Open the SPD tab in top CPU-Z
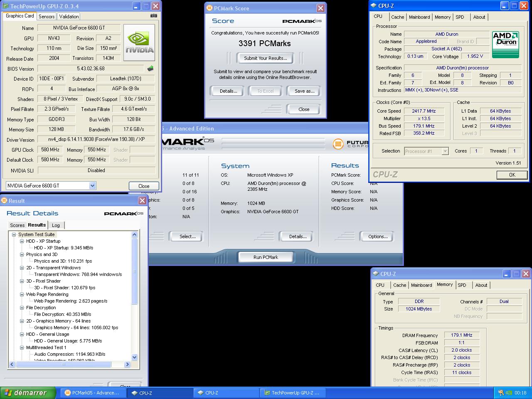The height and width of the screenshot is (399, 532). click(460, 17)
